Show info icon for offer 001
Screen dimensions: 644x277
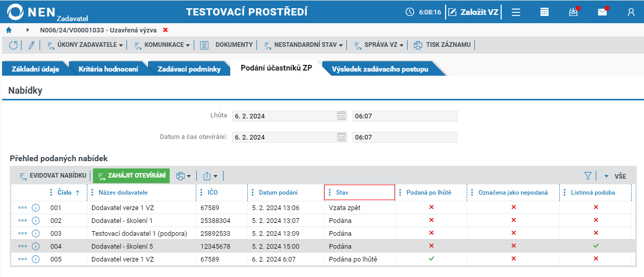coord(36,207)
